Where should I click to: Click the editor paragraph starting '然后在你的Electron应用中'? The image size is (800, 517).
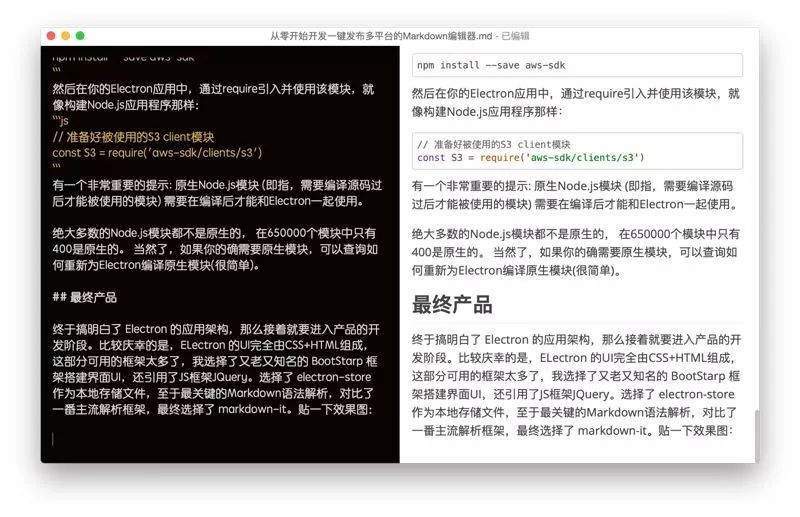213,97
